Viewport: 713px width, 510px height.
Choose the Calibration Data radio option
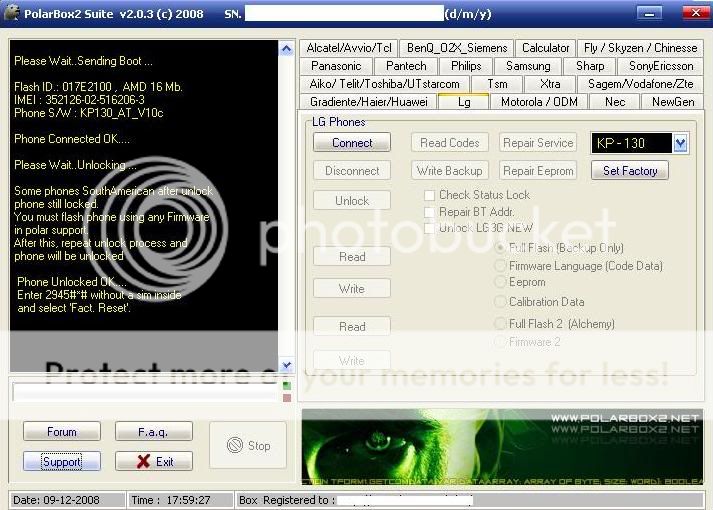click(500, 302)
